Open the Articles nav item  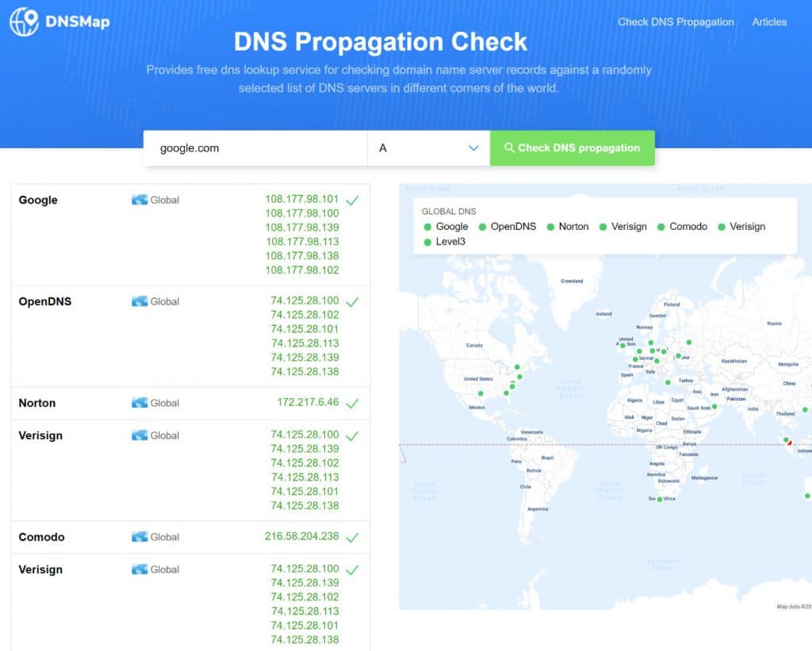(x=769, y=21)
